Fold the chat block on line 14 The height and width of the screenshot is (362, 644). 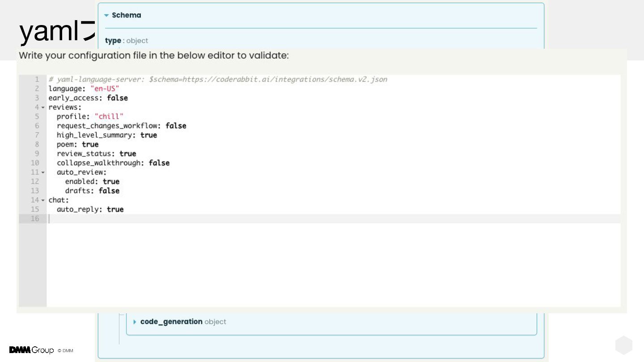(43, 200)
